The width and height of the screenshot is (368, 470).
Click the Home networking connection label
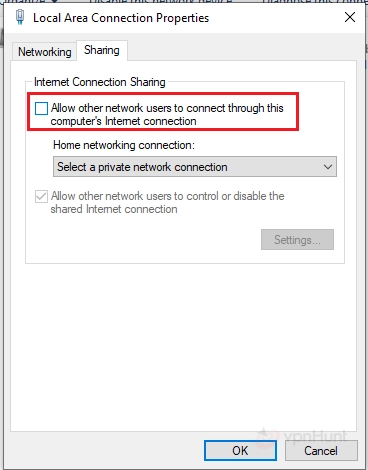coord(124,145)
